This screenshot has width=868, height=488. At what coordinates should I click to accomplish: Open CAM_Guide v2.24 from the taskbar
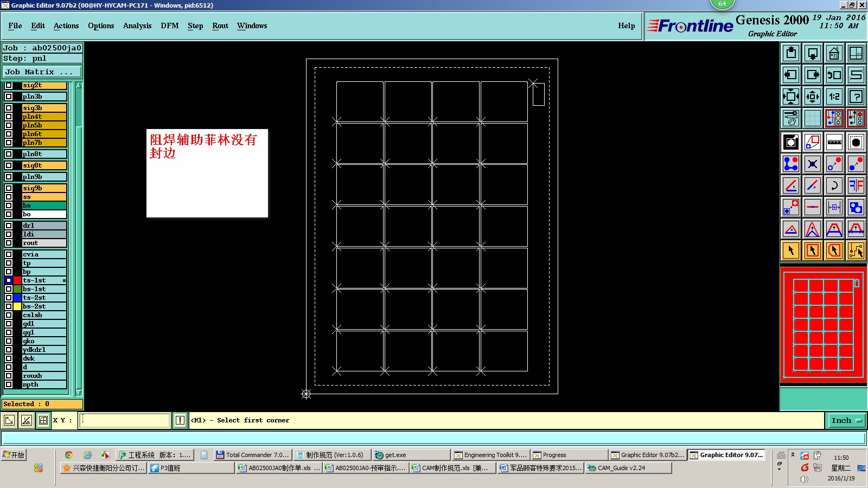628,468
